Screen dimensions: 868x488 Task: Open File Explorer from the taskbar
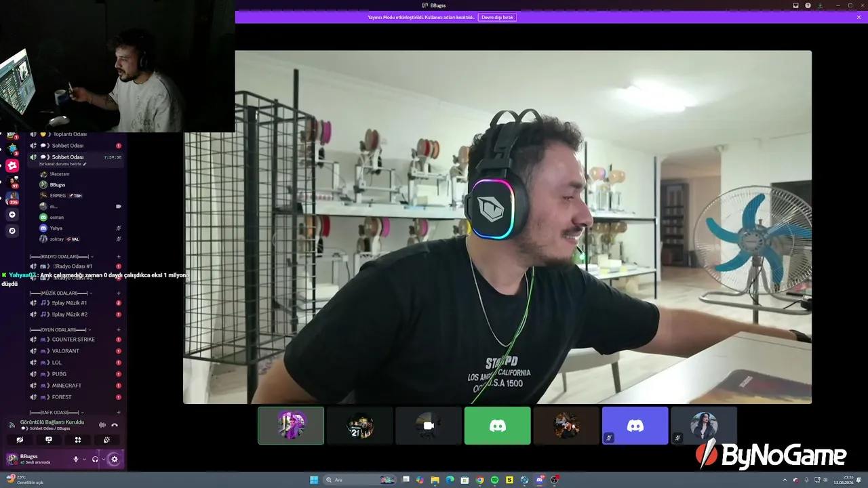click(x=435, y=480)
